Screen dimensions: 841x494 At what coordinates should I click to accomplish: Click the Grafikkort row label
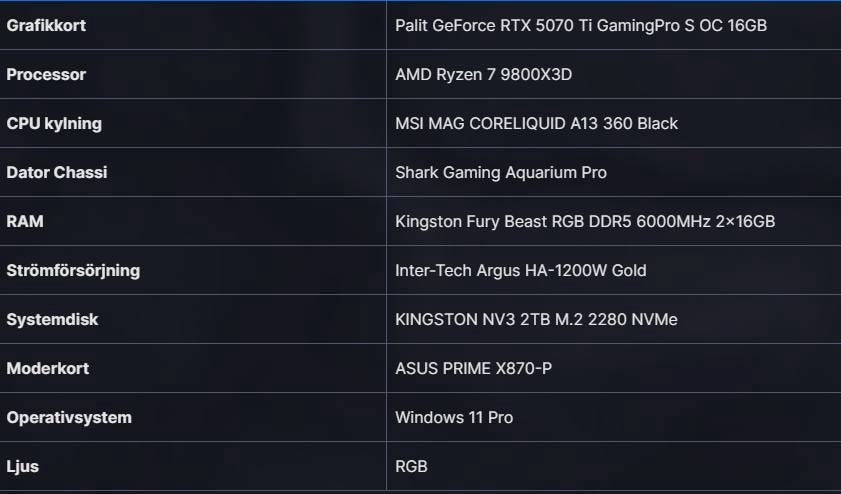pyautogui.click(x=46, y=26)
